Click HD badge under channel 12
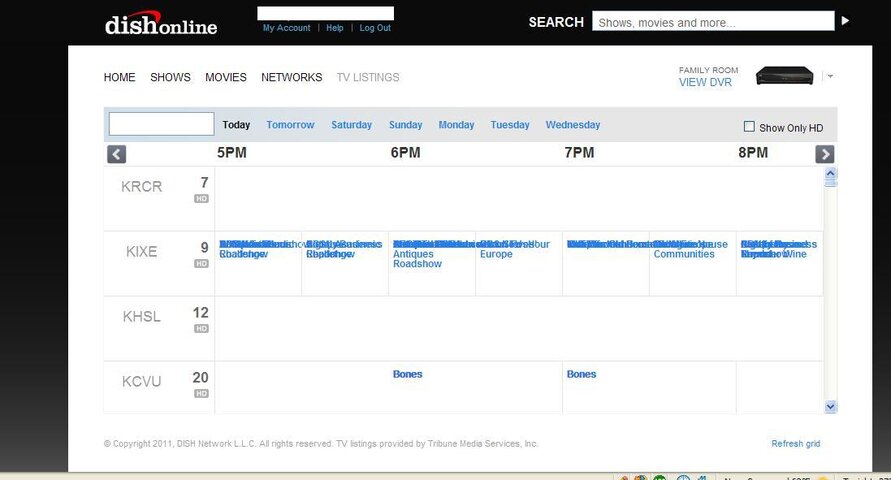This screenshot has width=891, height=480. [201, 328]
